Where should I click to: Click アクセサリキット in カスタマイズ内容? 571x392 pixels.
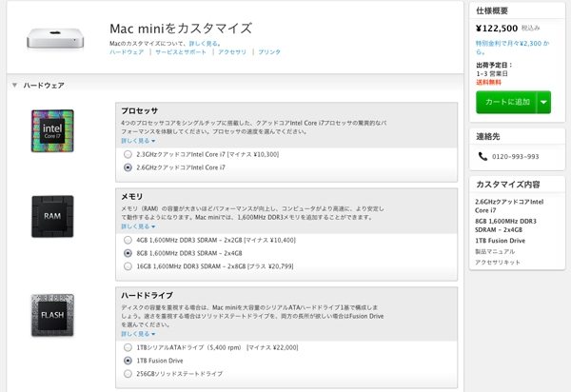click(498, 262)
